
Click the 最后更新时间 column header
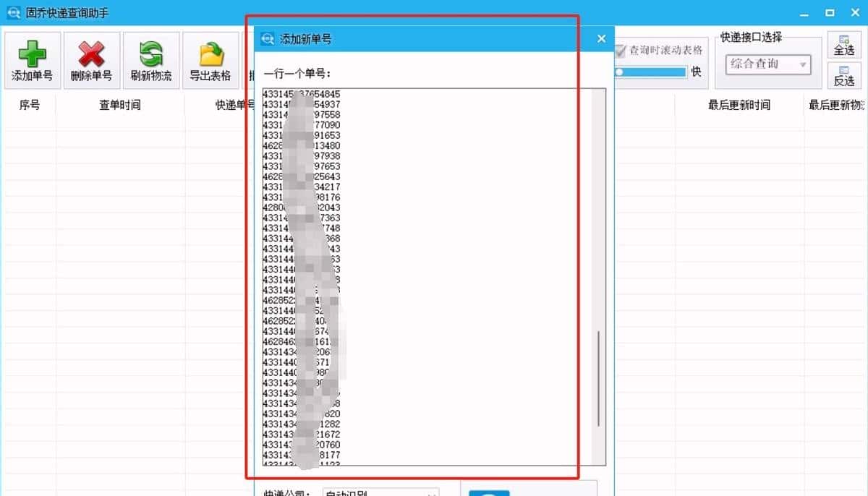click(x=736, y=105)
